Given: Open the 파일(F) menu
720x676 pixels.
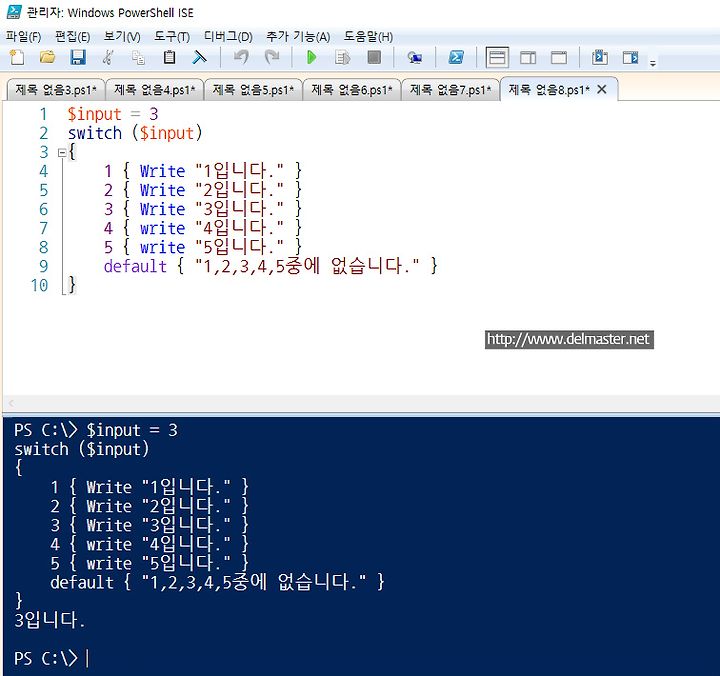Looking at the screenshot, I should coord(23,37).
